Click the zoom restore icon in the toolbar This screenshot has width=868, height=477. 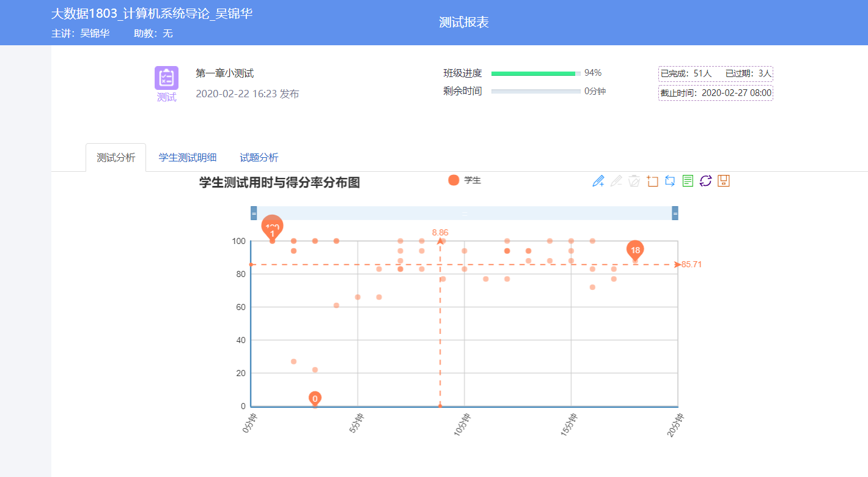[x=669, y=180]
